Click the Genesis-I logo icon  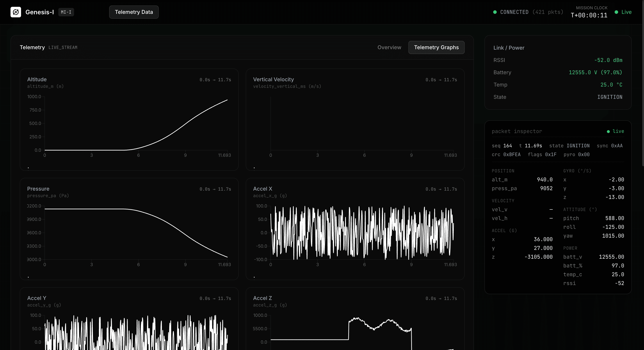pos(16,12)
